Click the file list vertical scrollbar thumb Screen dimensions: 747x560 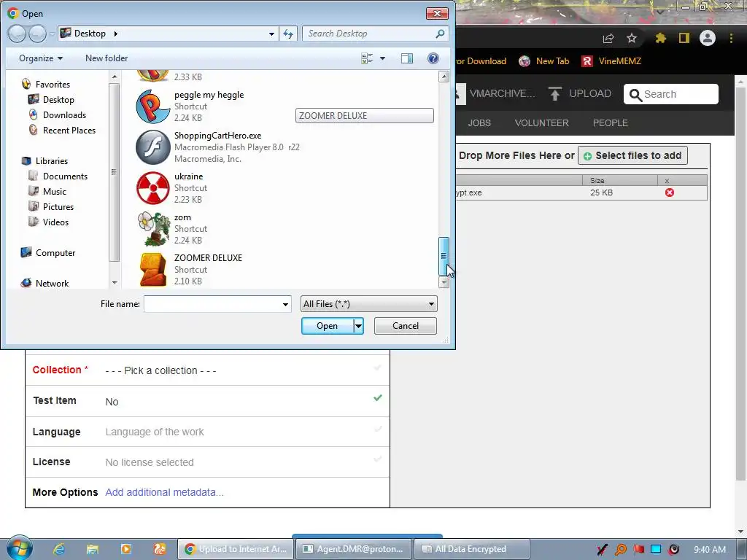point(444,256)
